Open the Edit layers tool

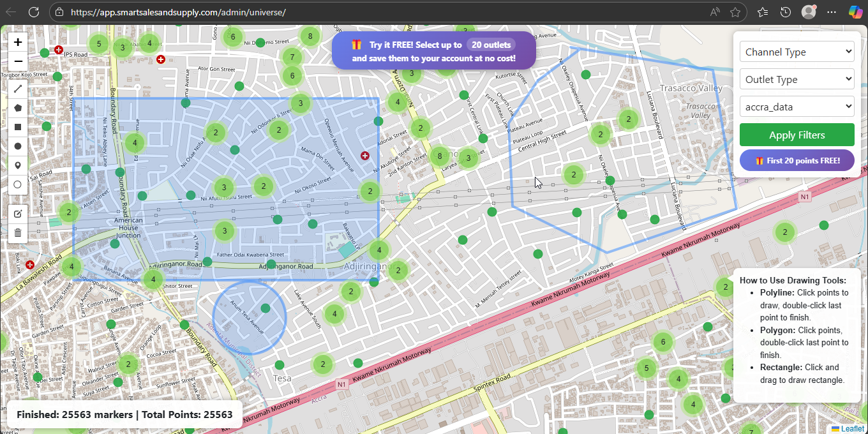(x=17, y=213)
